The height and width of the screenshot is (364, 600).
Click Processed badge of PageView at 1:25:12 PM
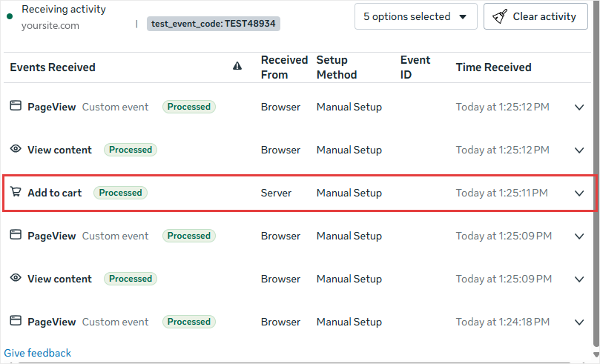[189, 107]
